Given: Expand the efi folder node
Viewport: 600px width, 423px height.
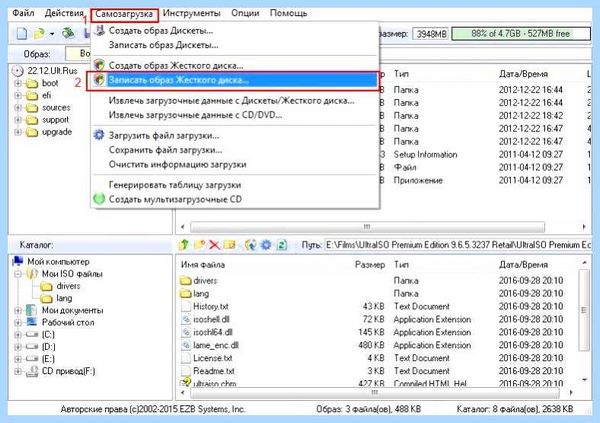Looking at the screenshot, I should pos(18,95).
